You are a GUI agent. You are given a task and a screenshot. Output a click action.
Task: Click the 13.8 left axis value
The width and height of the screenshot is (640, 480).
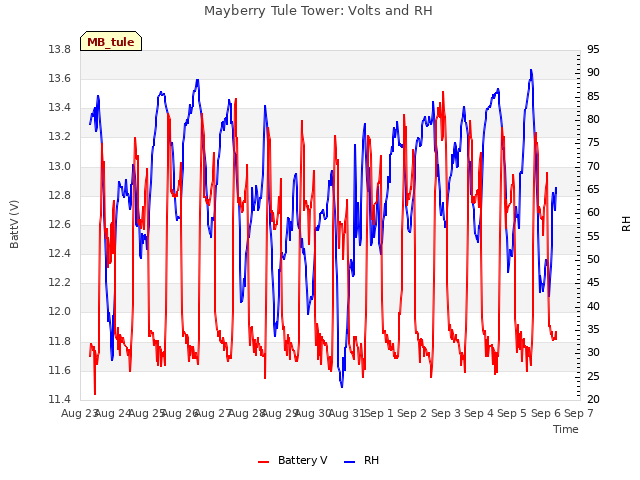[60, 49]
